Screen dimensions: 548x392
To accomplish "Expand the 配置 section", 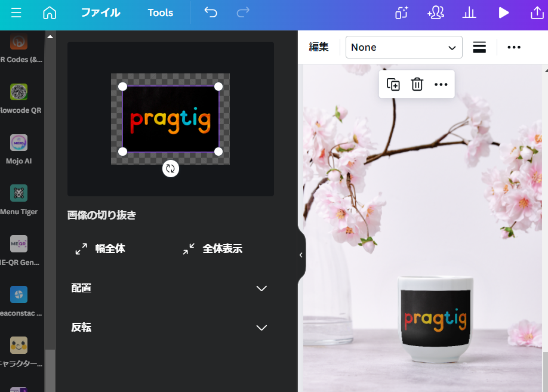I will pyautogui.click(x=169, y=288).
